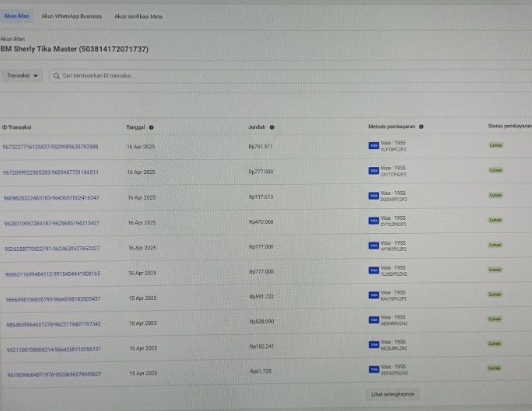The width and height of the screenshot is (532, 411).
Task: Click the info icon next to Jumlah
Action: 271,127
